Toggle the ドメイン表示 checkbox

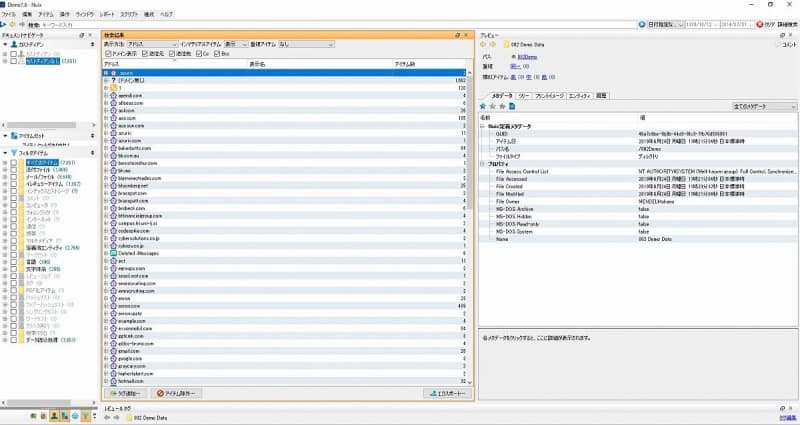click(x=108, y=54)
